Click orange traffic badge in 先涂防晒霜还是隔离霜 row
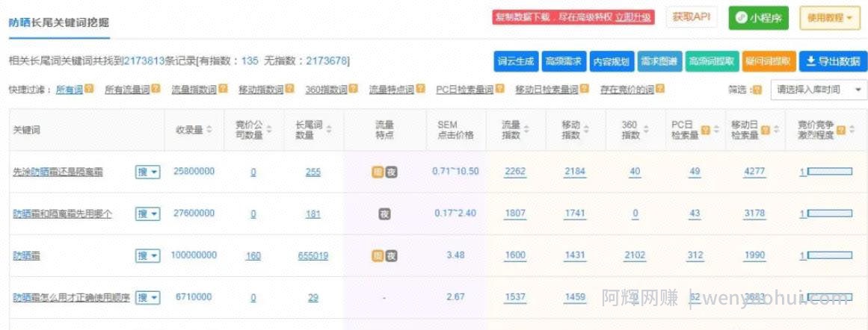The image size is (868, 330). tap(378, 172)
